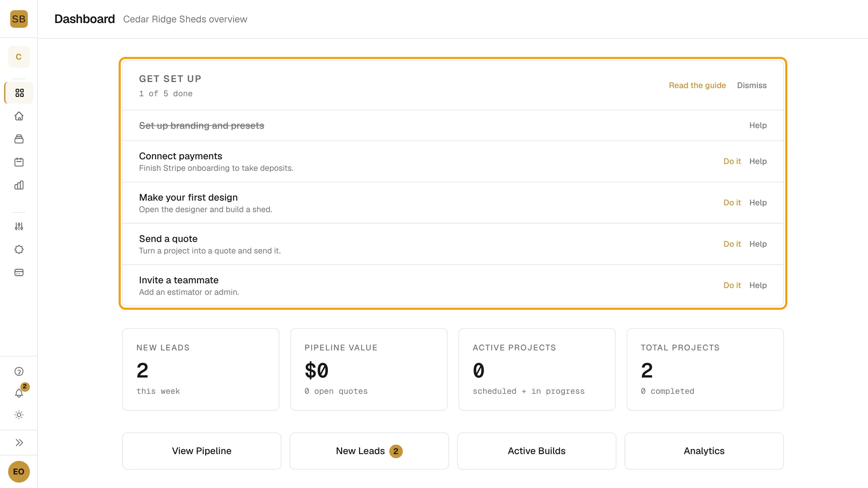Open the C workspace switcher
Viewport: 868px width, 488px height.
(19, 57)
